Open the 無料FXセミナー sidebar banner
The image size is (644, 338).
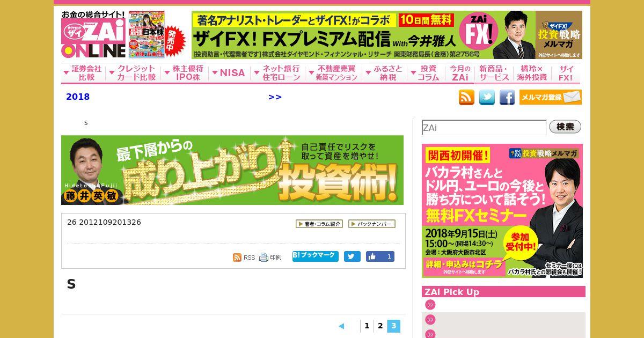502,210
